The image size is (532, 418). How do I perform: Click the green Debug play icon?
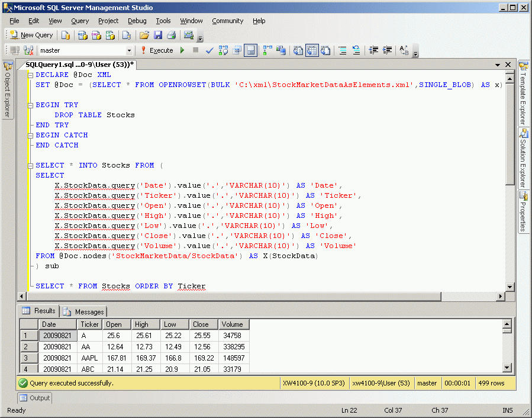point(182,50)
